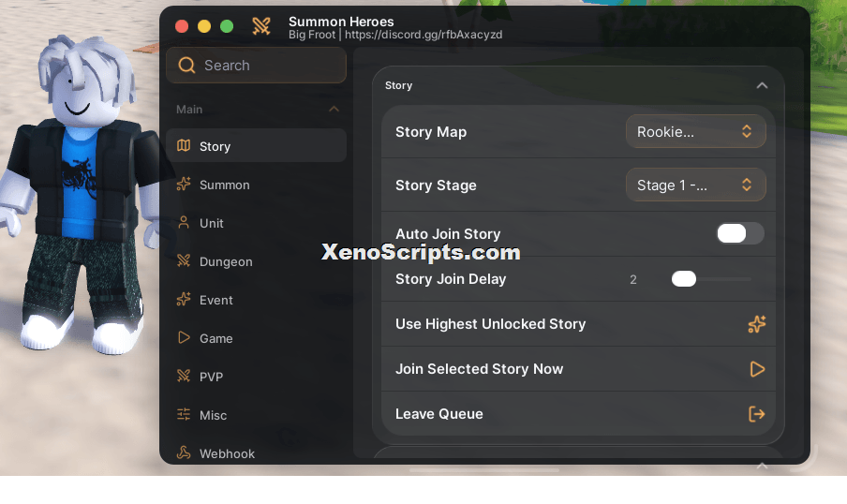
Task: Click inside the Search input field
Action: tap(256, 66)
